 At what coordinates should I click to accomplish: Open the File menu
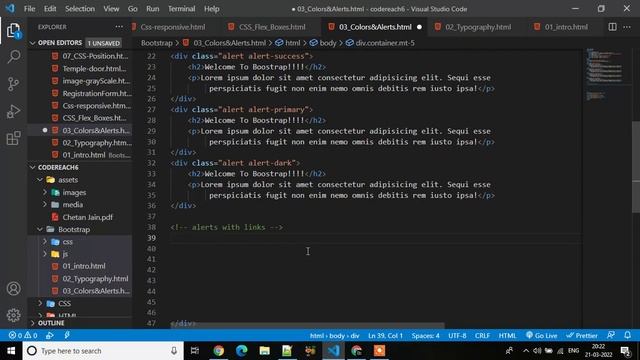click(x=29, y=9)
